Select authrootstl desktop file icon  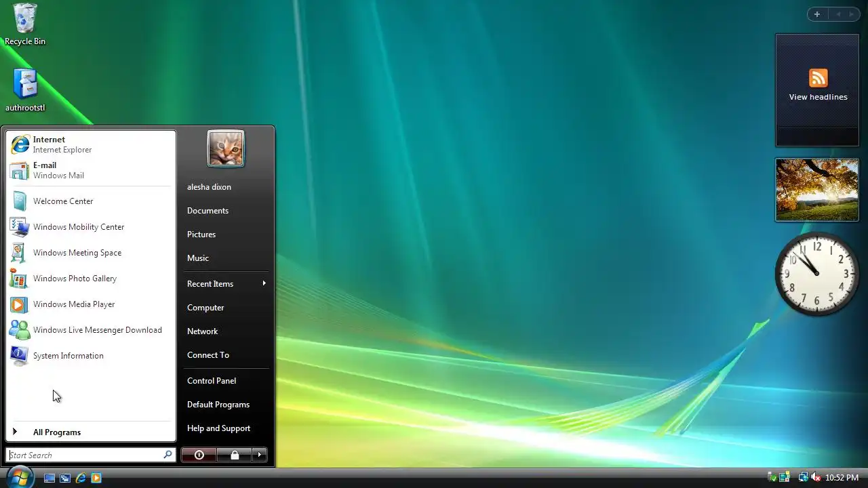[x=25, y=90]
